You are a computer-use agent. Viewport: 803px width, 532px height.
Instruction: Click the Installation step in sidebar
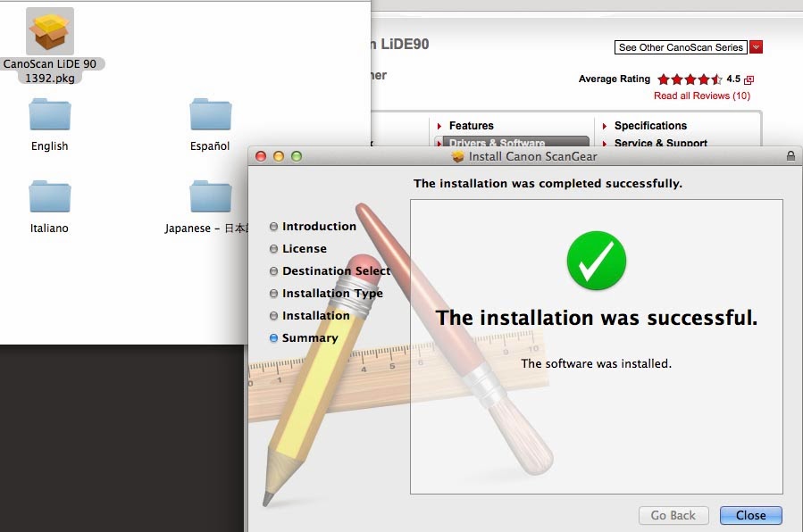315,316
